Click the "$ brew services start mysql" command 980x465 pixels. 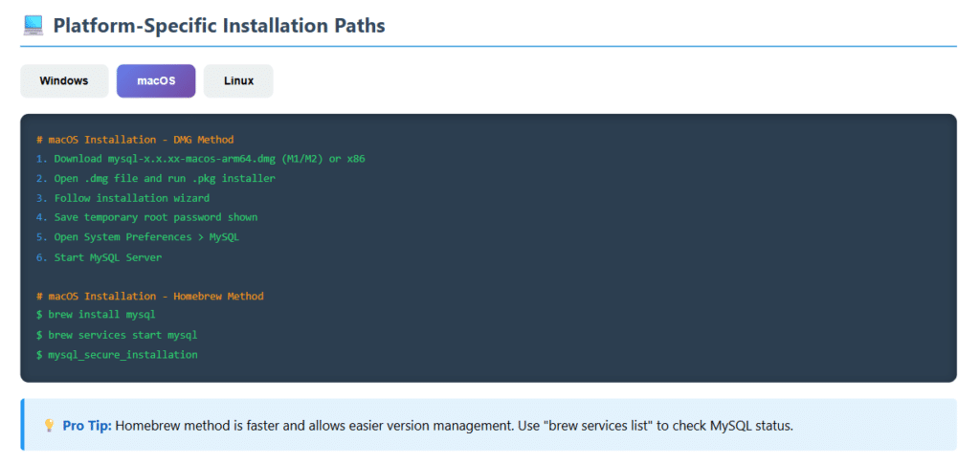(117, 335)
